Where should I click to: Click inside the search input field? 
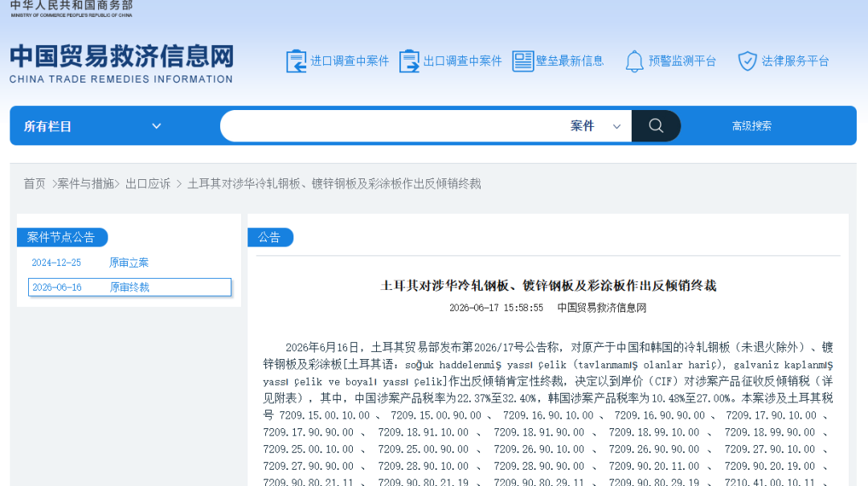pos(393,126)
